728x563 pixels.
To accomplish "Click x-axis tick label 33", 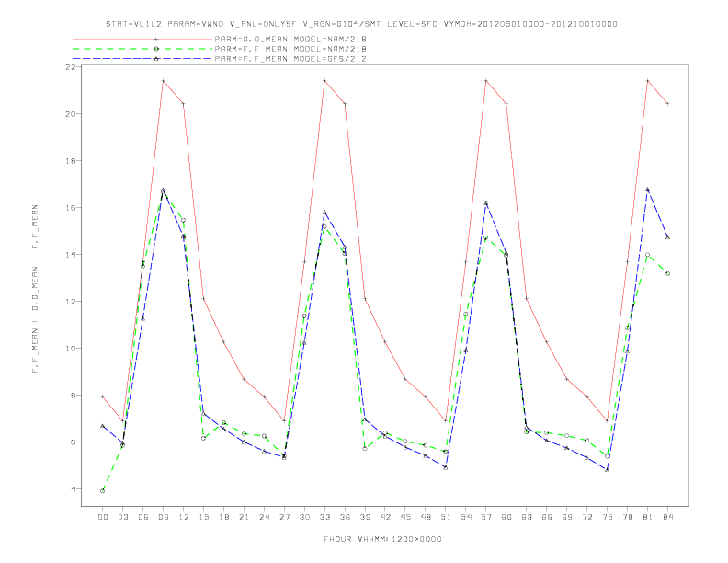I will coord(324,517).
